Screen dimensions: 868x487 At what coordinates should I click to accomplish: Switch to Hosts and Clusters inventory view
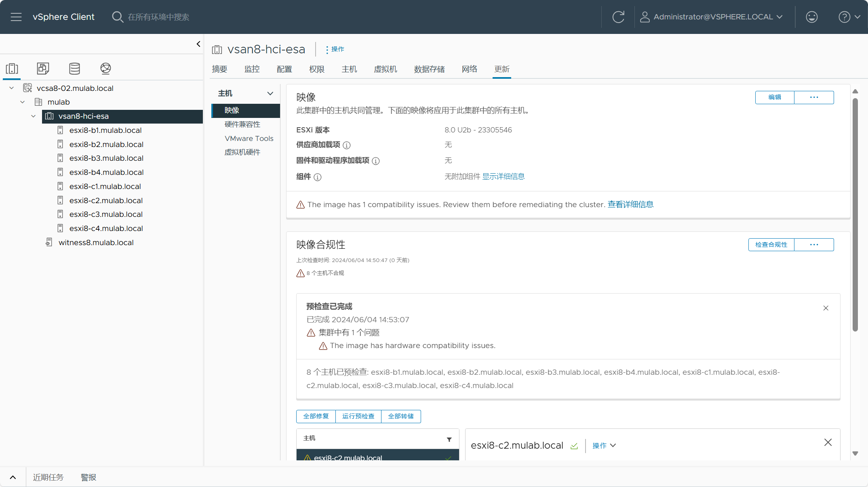coord(12,68)
